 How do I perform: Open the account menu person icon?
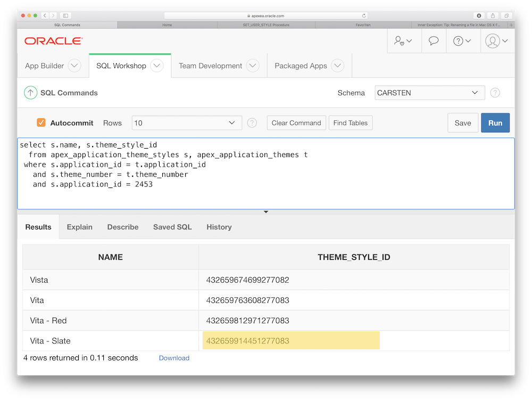pos(493,40)
